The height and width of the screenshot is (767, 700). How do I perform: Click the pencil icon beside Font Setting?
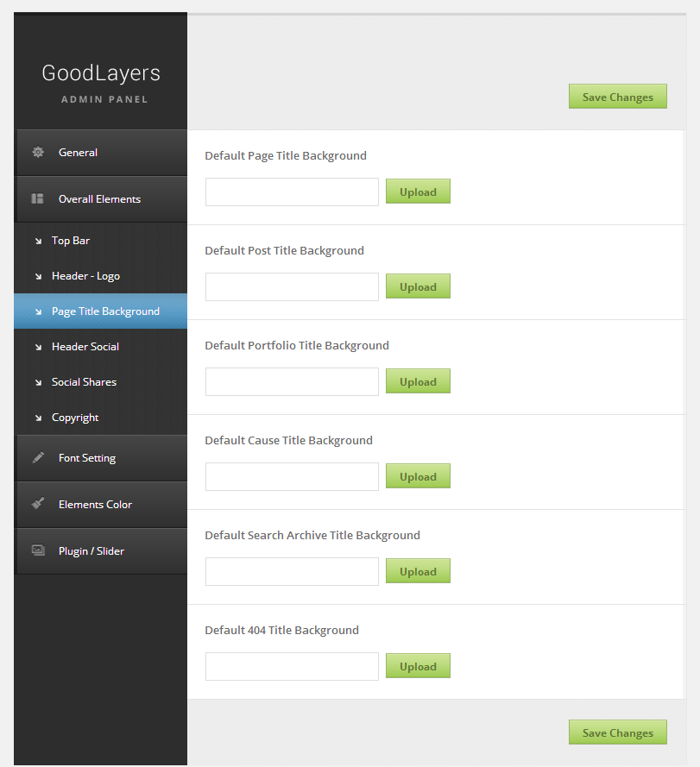pos(38,458)
